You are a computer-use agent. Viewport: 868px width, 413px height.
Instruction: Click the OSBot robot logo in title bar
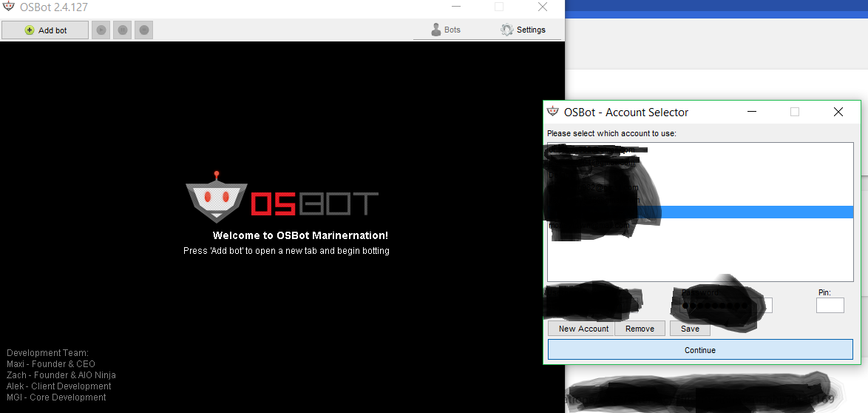pyautogui.click(x=8, y=7)
